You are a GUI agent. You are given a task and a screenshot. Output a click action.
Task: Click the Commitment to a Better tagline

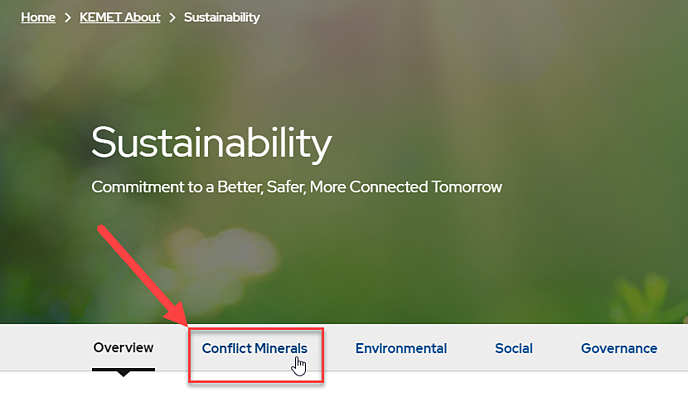click(x=297, y=187)
